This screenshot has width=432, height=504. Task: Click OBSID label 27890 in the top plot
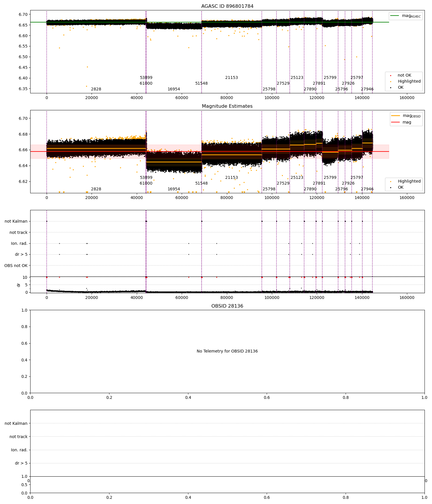point(310,89)
